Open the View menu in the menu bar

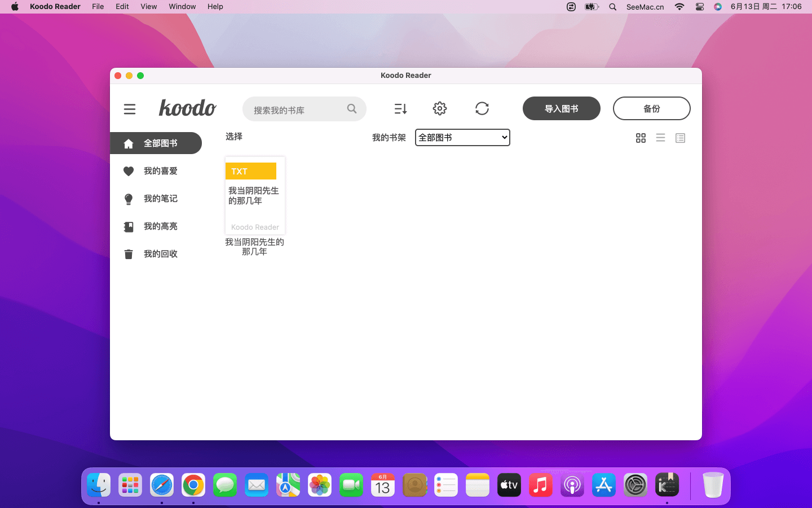pos(148,7)
